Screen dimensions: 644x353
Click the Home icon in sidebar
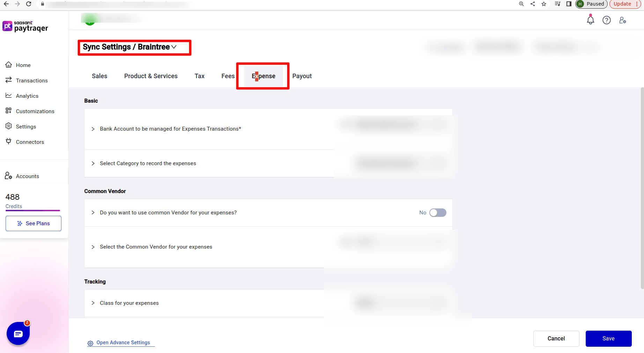tap(9, 65)
